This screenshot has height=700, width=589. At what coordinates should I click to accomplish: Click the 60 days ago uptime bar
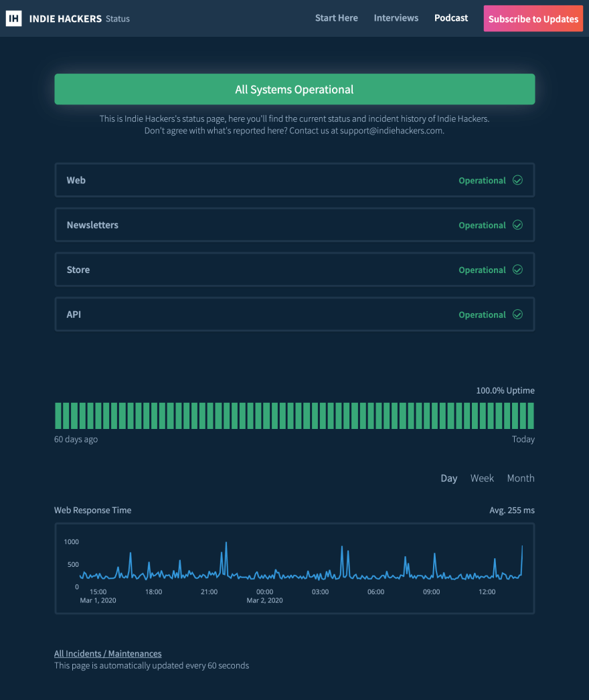point(58,415)
